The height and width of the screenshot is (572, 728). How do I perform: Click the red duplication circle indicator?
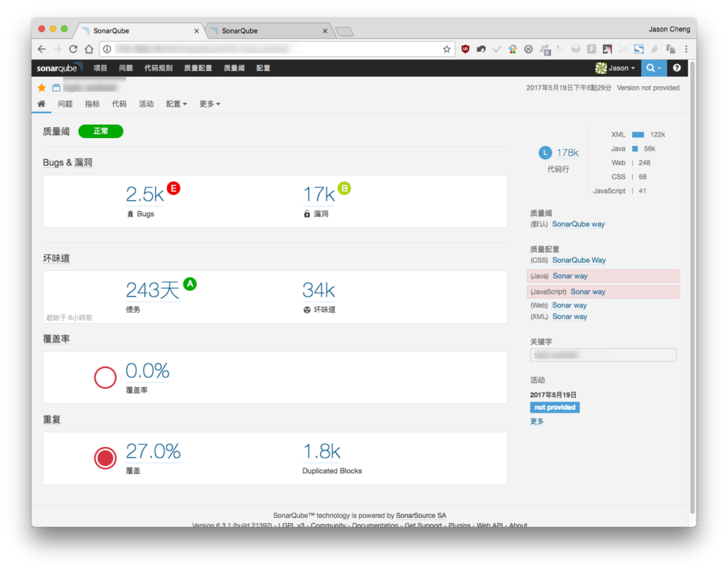click(x=105, y=457)
